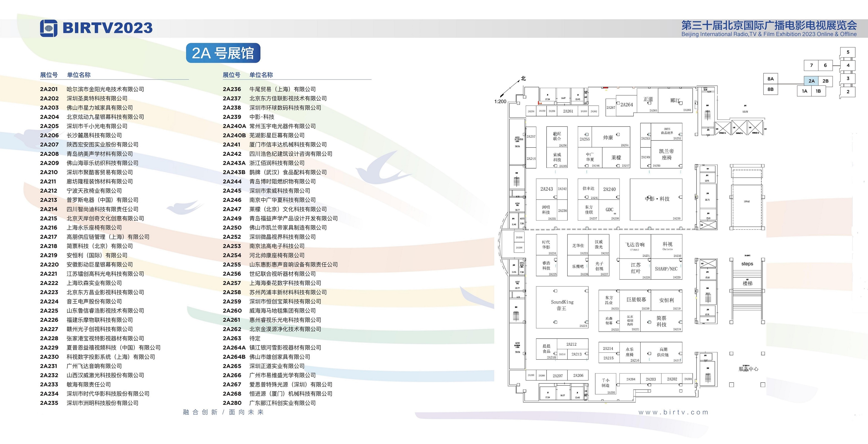Image resolution: width=868 pixels, height=444 pixels.
Task: Select the "时代华影" booth on floor plan
Action: click(x=546, y=245)
